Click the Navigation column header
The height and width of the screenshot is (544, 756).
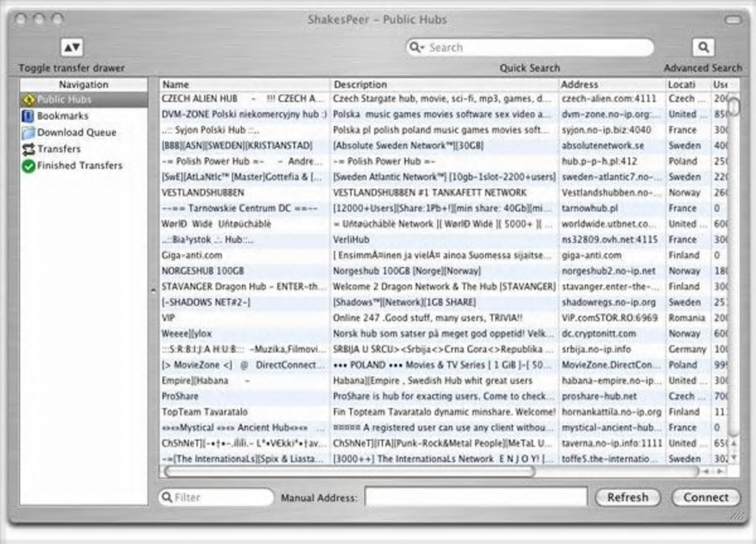click(84, 84)
